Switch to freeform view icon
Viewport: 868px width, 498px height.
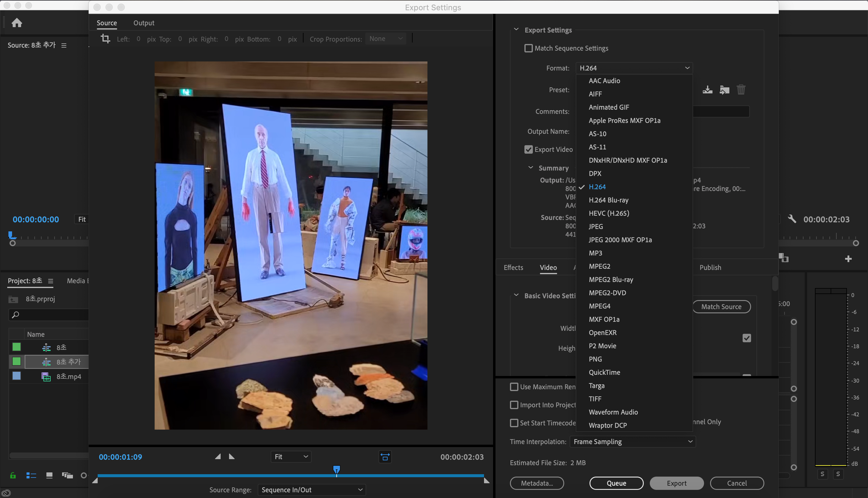(x=67, y=475)
